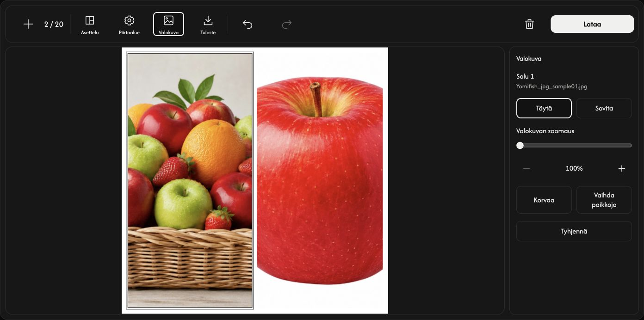Viewport: 644px width, 320px height.
Task: Select the fruit basket photo cell
Action: (x=190, y=180)
